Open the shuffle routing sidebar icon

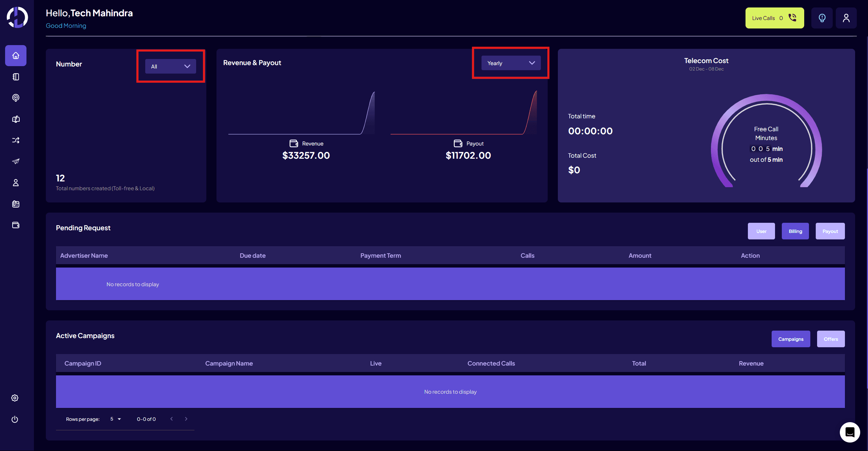pos(16,140)
